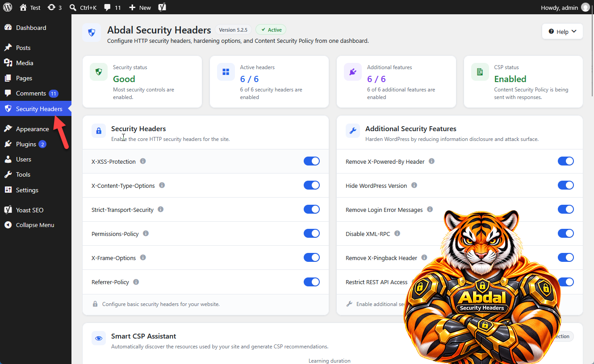
Task: Click the Version 5.2.5 badge
Action: click(233, 30)
